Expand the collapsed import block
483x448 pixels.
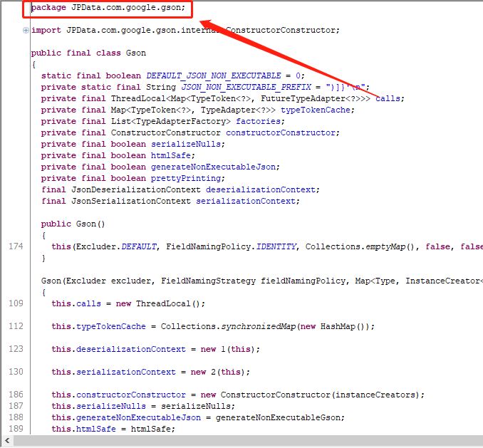(x=26, y=30)
